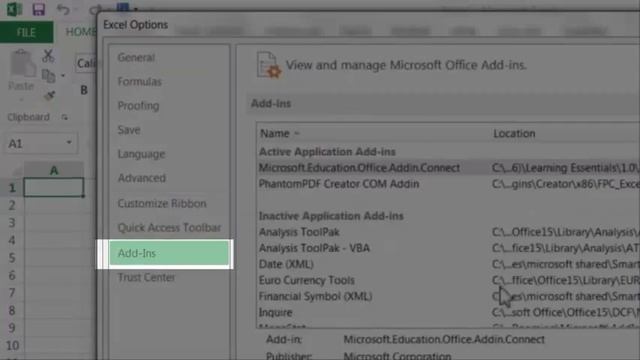Click the Undo arrow icon
640x360 pixels.
pyautogui.click(x=63, y=9)
